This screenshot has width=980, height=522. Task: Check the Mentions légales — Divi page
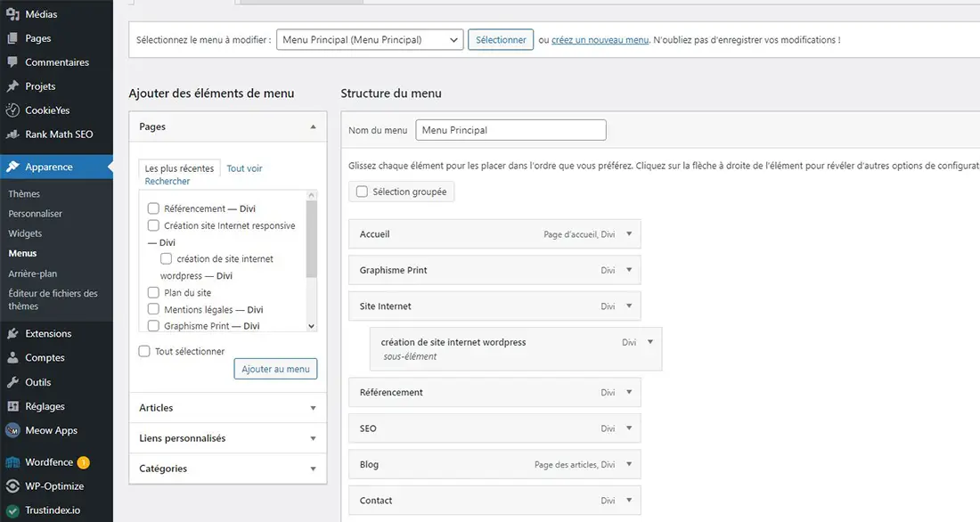[153, 309]
